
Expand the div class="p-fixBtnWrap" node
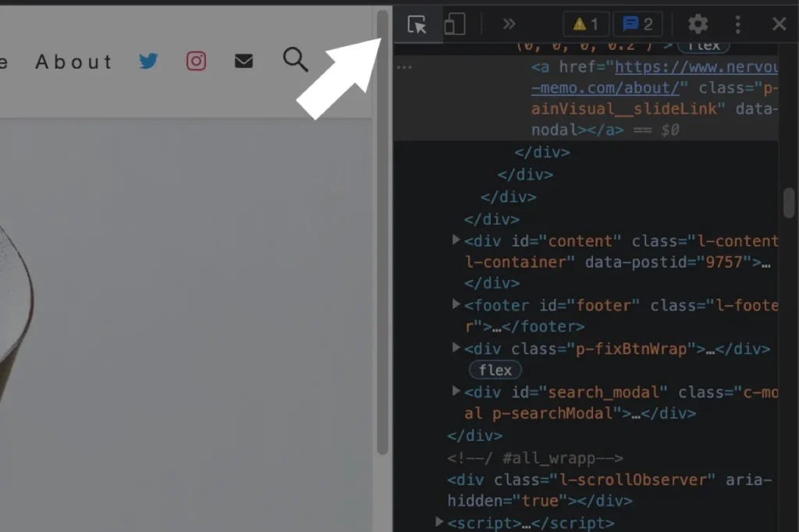[456, 348]
